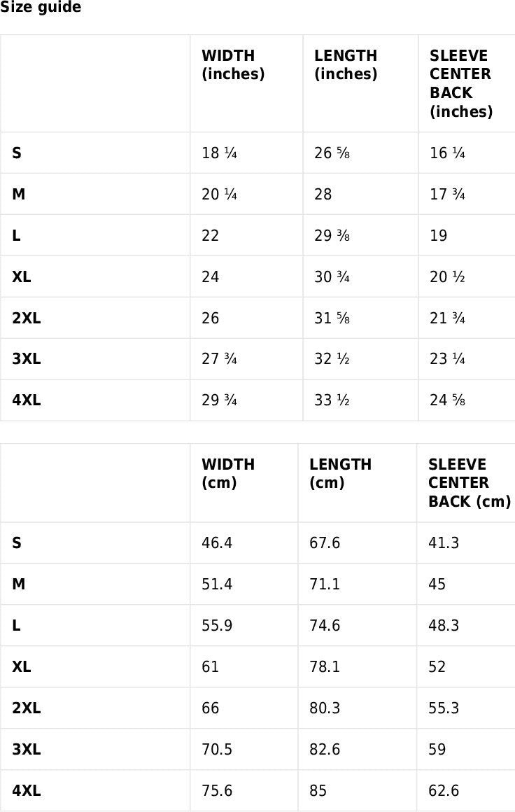Click the 4XL row label in cm table

(27, 791)
